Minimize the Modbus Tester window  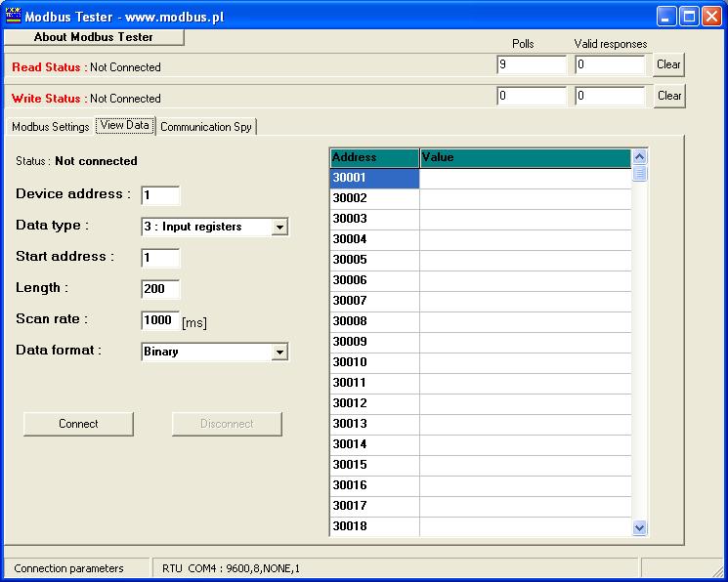(x=666, y=17)
